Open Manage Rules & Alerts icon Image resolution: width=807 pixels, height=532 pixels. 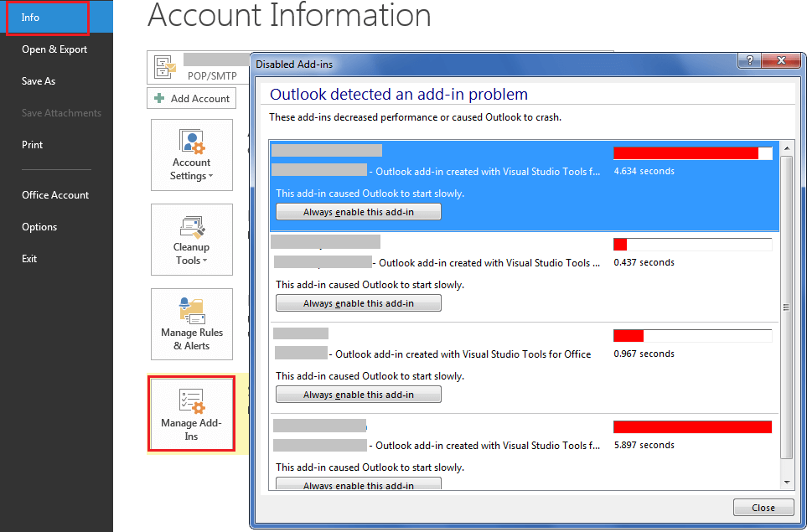(x=191, y=311)
